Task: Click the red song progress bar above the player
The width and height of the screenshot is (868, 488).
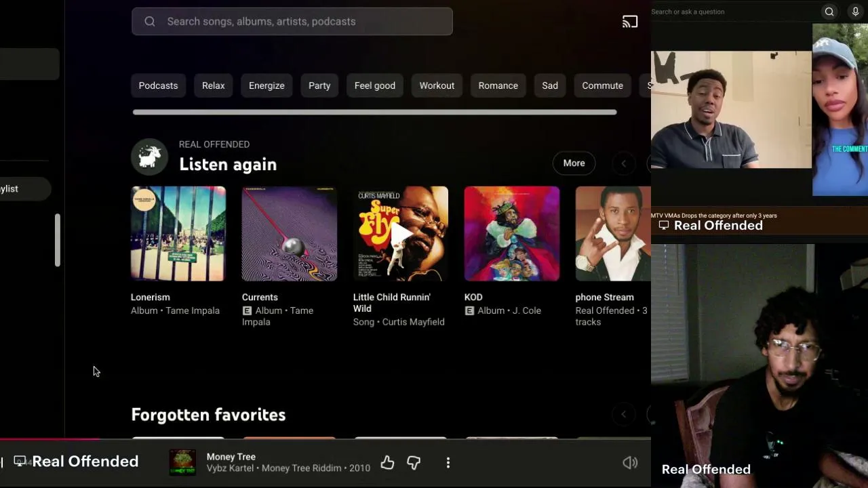Action: (50, 439)
